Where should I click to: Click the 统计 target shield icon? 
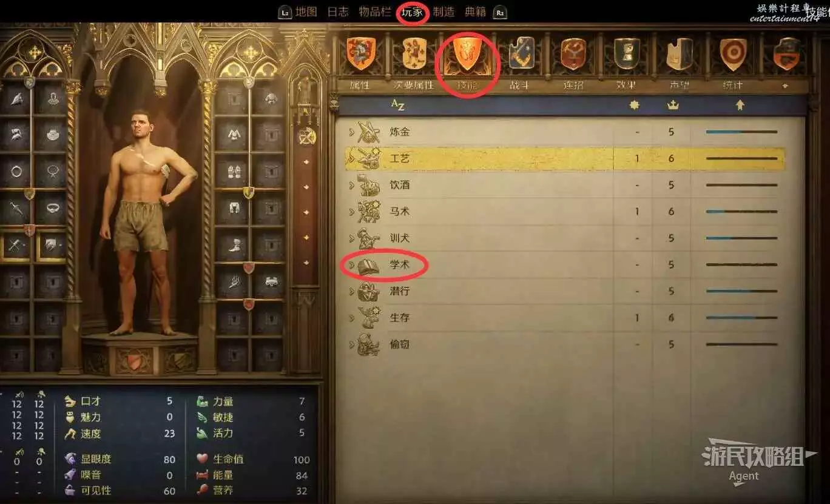(733, 54)
